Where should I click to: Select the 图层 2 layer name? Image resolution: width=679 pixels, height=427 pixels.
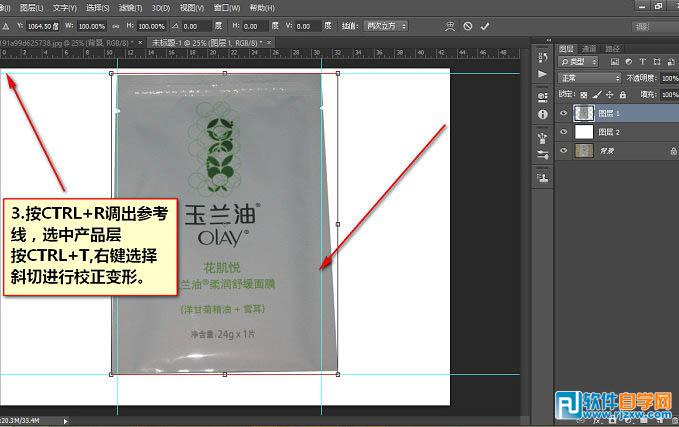pyautogui.click(x=609, y=132)
